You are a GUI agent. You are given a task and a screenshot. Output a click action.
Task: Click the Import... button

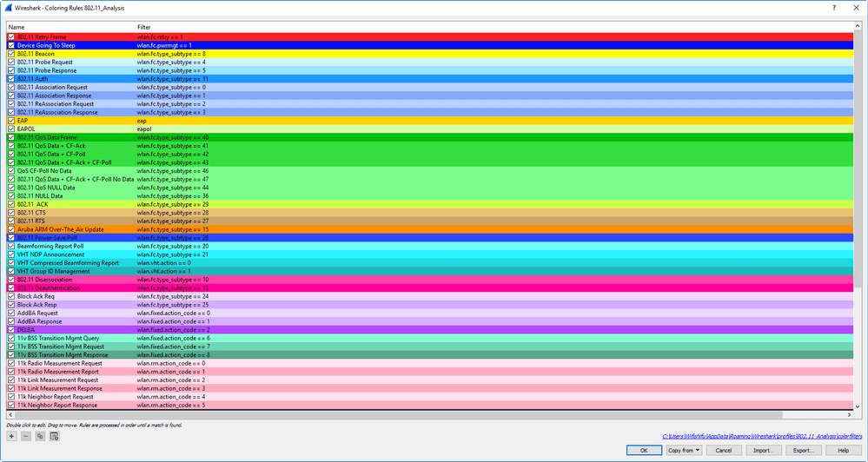[764, 451]
